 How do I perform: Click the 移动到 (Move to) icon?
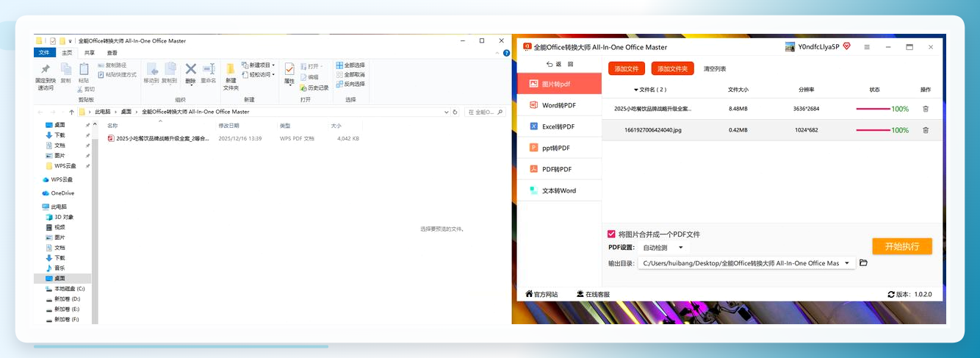point(152,69)
